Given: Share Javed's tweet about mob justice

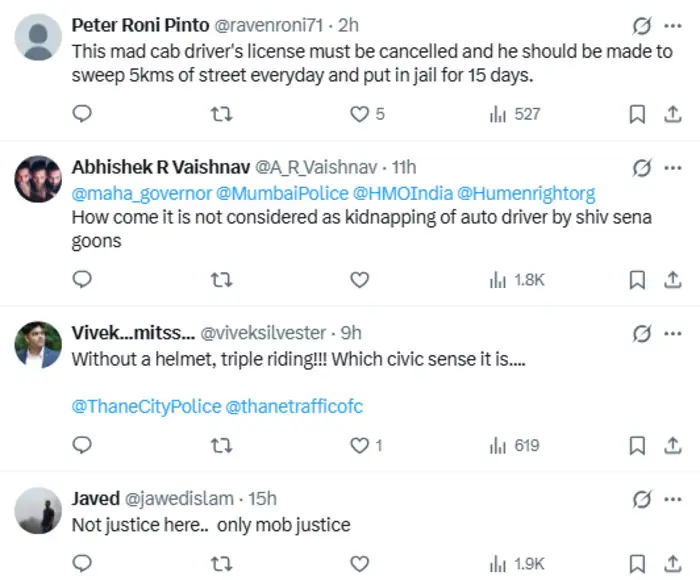Looking at the screenshot, I should coord(672,563).
